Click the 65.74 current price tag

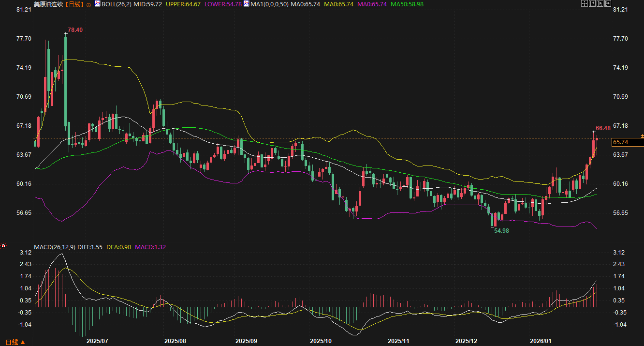pos(620,142)
